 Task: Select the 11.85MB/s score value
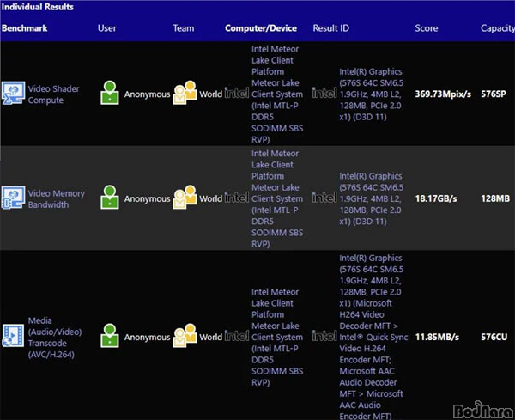(x=437, y=338)
